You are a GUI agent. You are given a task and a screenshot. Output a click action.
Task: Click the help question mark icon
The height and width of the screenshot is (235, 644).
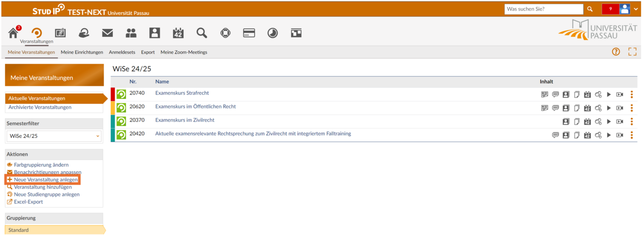[x=616, y=51]
